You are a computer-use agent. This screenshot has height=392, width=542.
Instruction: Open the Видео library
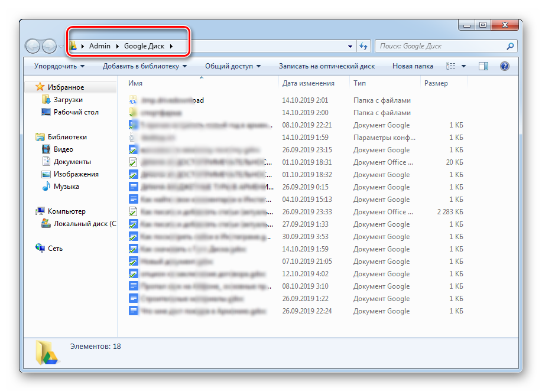(x=63, y=149)
